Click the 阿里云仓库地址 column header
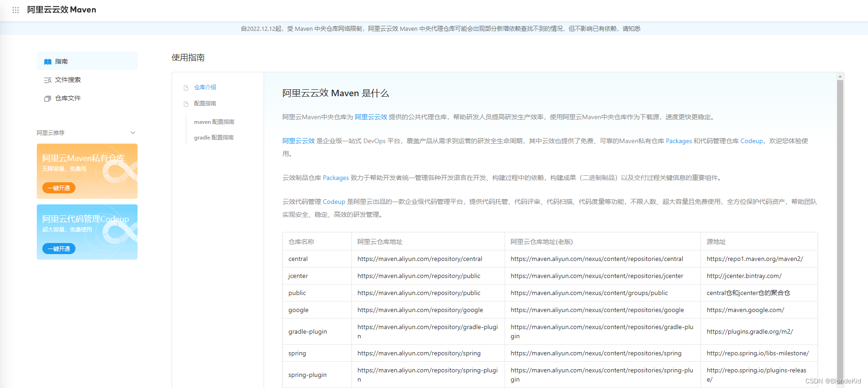This screenshot has width=868, height=388. (380, 242)
